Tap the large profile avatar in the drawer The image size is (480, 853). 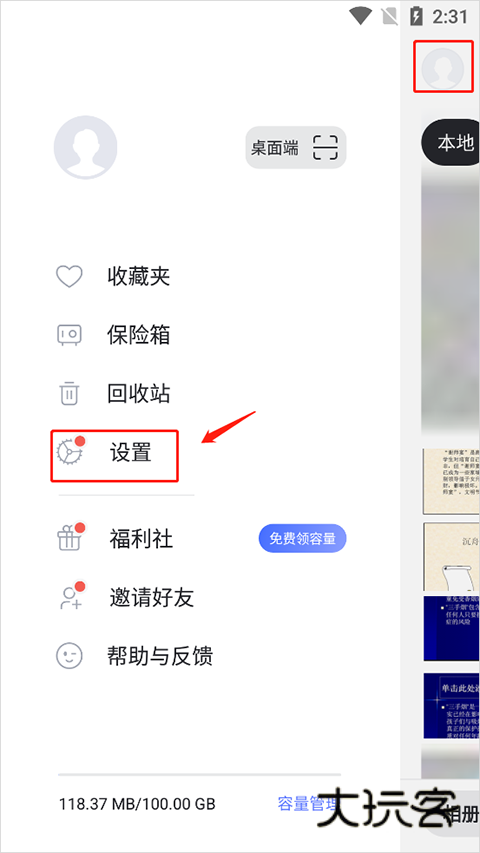click(x=85, y=147)
